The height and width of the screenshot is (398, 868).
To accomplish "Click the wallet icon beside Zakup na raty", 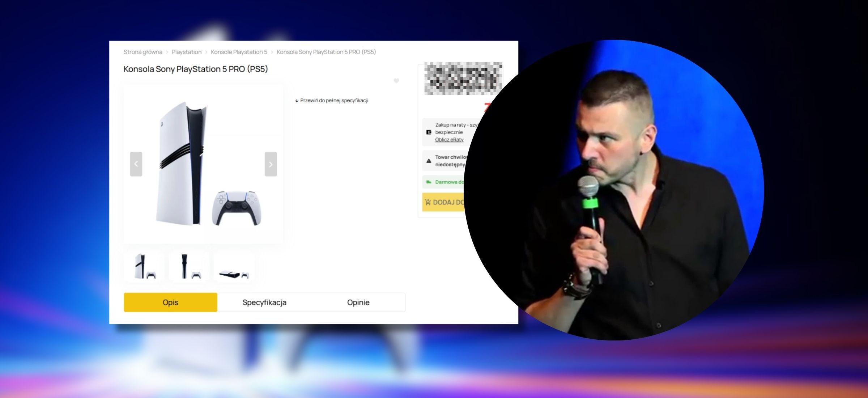I will tap(429, 132).
